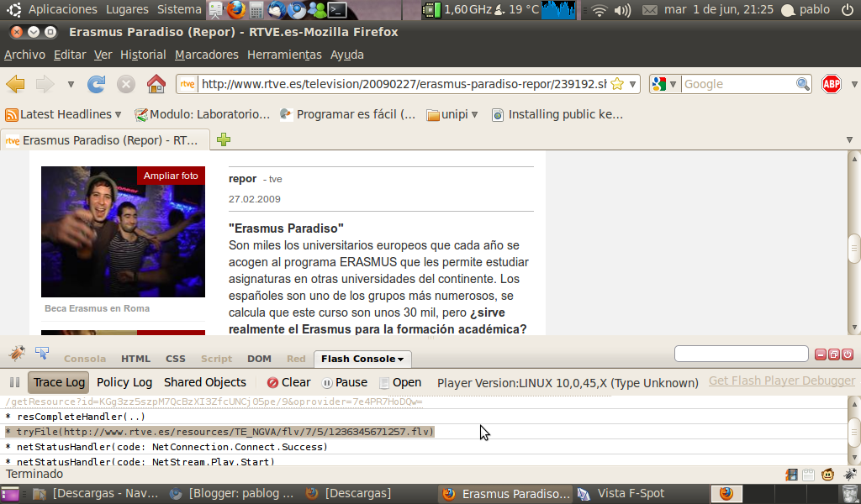Select the tryFile flv trace log line
The image size is (861, 504).
219,432
